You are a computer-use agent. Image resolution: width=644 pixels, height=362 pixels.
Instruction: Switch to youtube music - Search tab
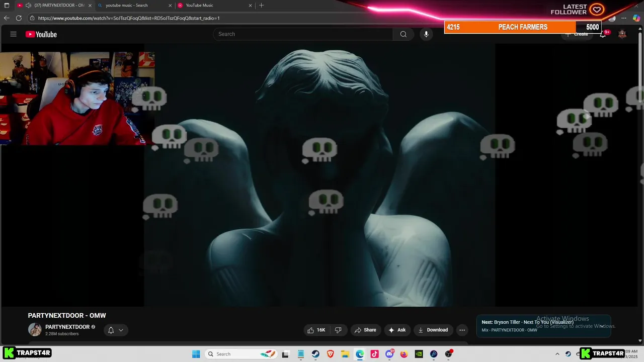(134, 6)
